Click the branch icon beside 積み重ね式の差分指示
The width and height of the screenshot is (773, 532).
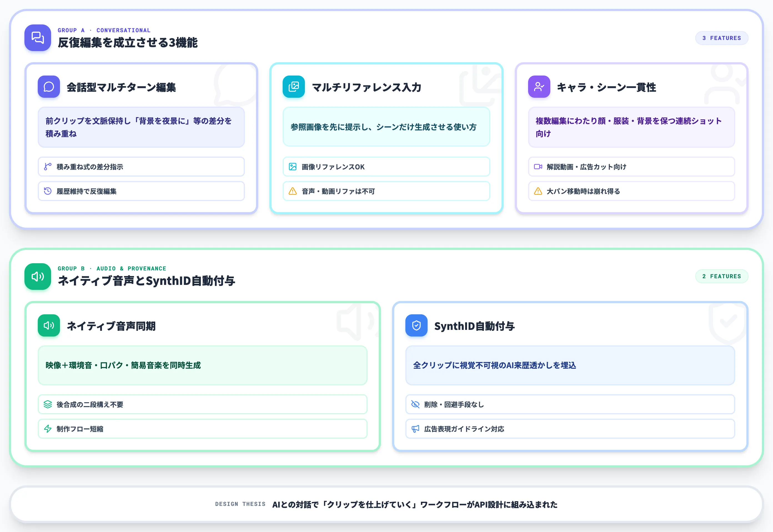click(x=48, y=167)
